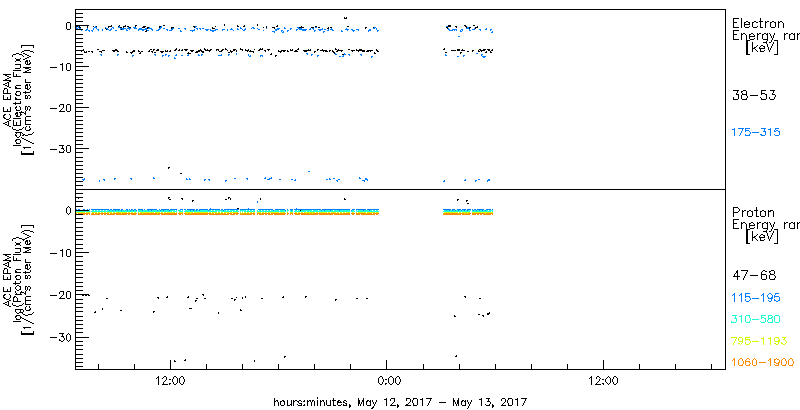Viewport: 800px width, 410px height.
Task: Click the -30 tick label on proton plot
Action: point(61,337)
